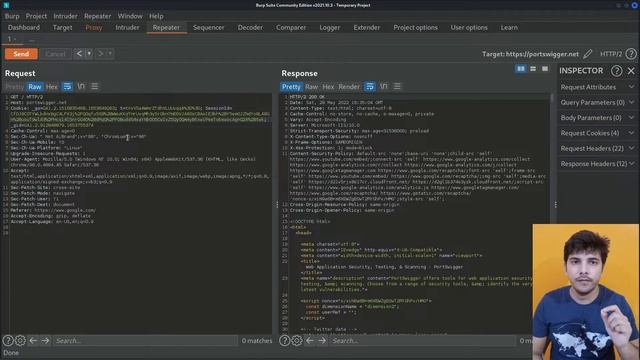
Task: Select Raw view in Request panel
Action: (x=35, y=87)
